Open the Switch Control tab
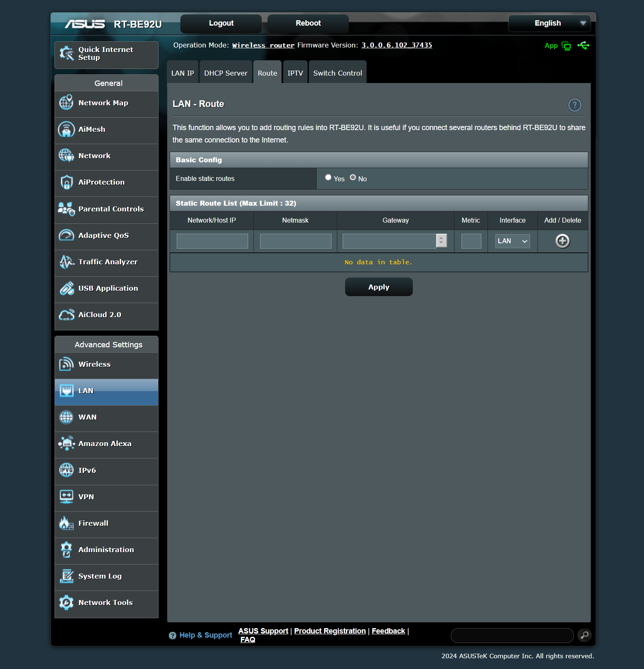The width and height of the screenshot is (644, 669). point(338,73)
